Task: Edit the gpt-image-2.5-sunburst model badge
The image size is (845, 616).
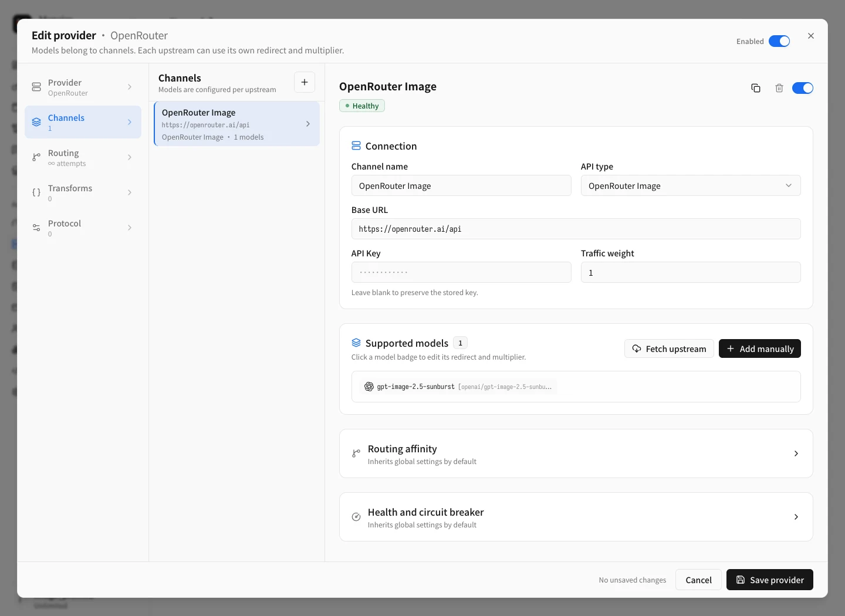Action: point(458,387)
